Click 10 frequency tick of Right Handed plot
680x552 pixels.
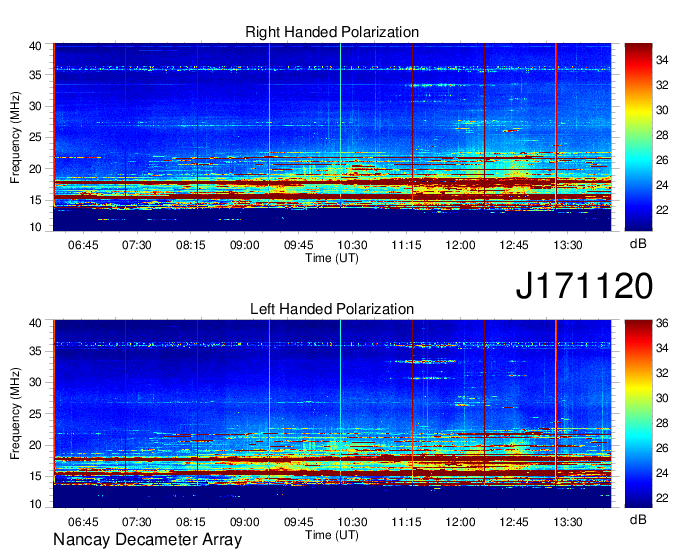pos(35,227)
